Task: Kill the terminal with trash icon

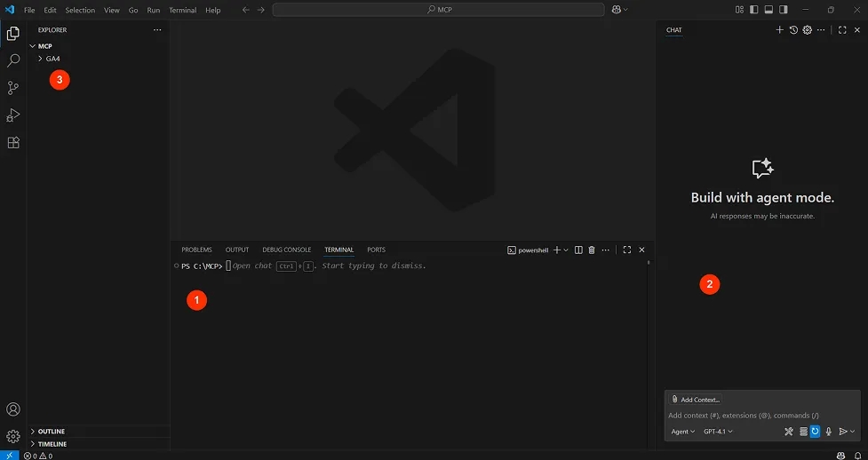Action: click(591, 250)
